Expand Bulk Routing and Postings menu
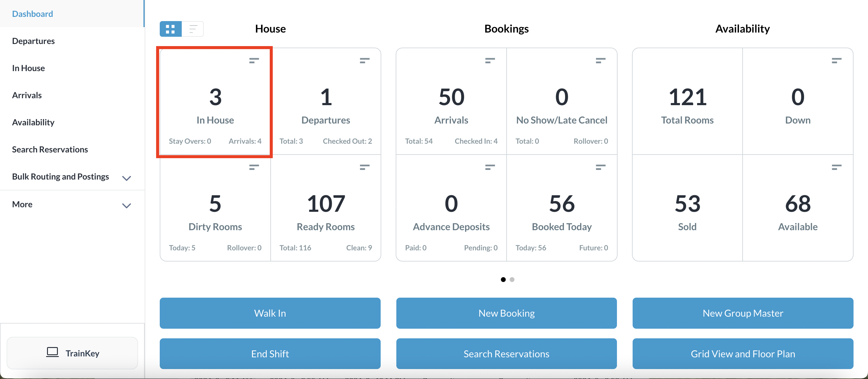Image resolution: width=868 pixels, height=379 pixels. (x=126, y=178)
